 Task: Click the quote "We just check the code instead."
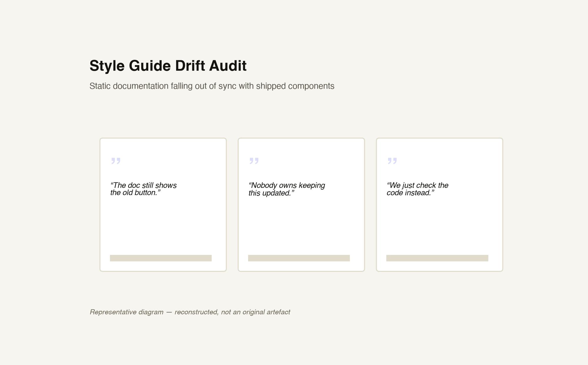pyautogui.click(x=417, y=189)
